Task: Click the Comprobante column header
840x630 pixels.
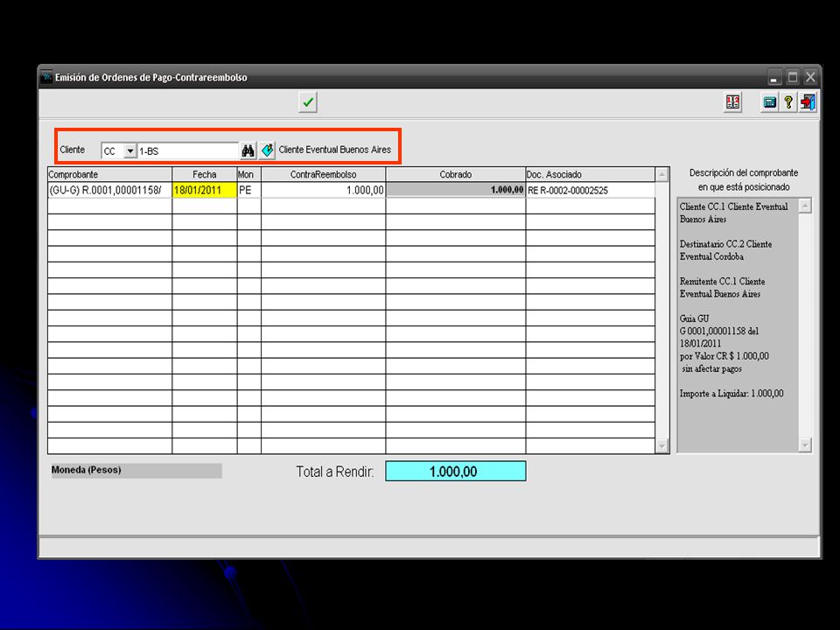Action: click(110, 175)
